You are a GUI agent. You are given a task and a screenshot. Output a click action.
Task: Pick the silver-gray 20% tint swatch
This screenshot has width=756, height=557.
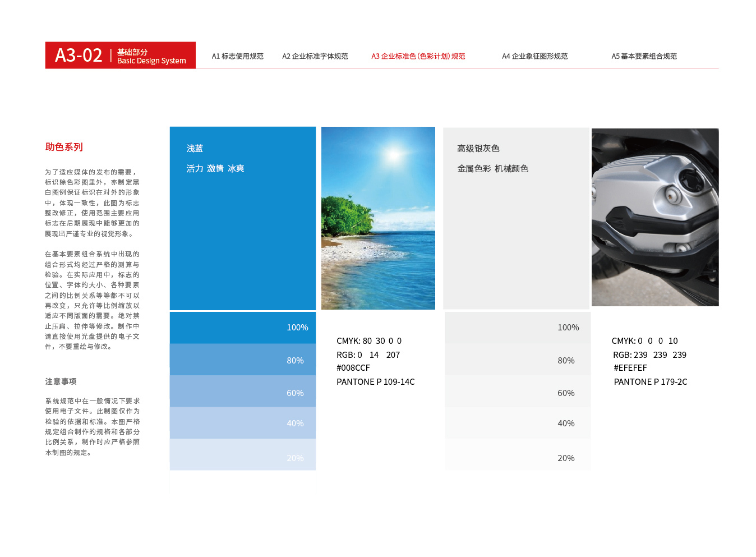[x=518, y=454]
